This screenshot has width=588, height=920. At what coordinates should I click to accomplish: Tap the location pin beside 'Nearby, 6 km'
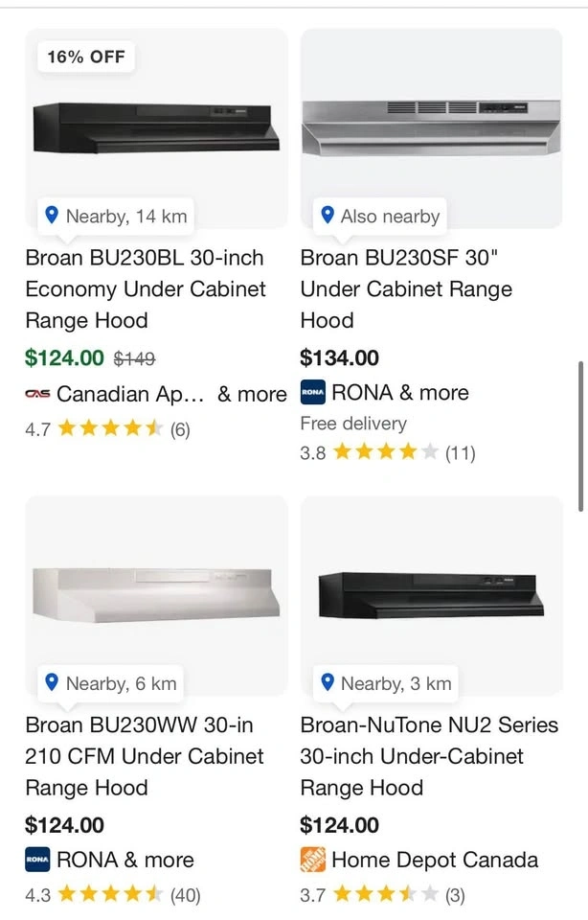(52, 683)
